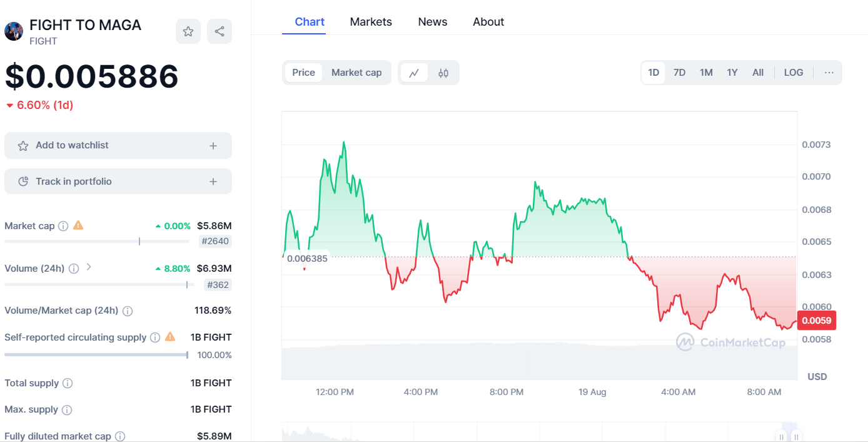Star FIGHT TO MAGA as favorite
The height and width of the screenshot is (442, 868).
click(x=188, y=31)
